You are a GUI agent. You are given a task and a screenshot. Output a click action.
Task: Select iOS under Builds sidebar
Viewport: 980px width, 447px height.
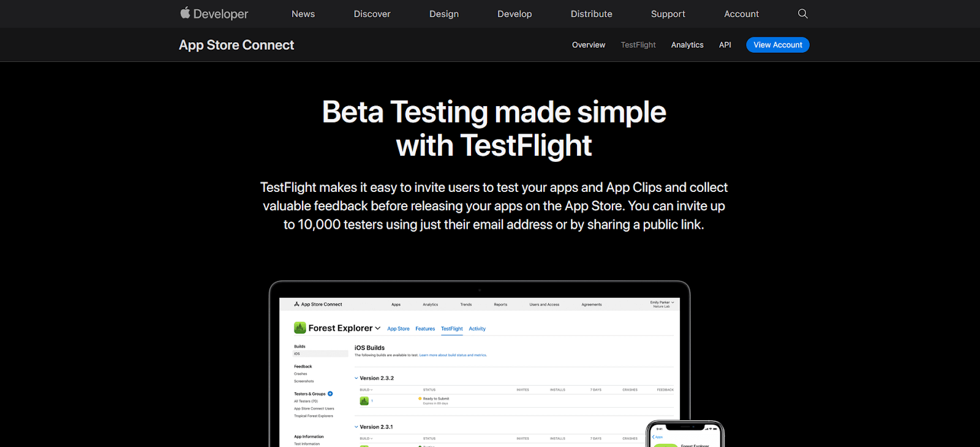[320, 354]
